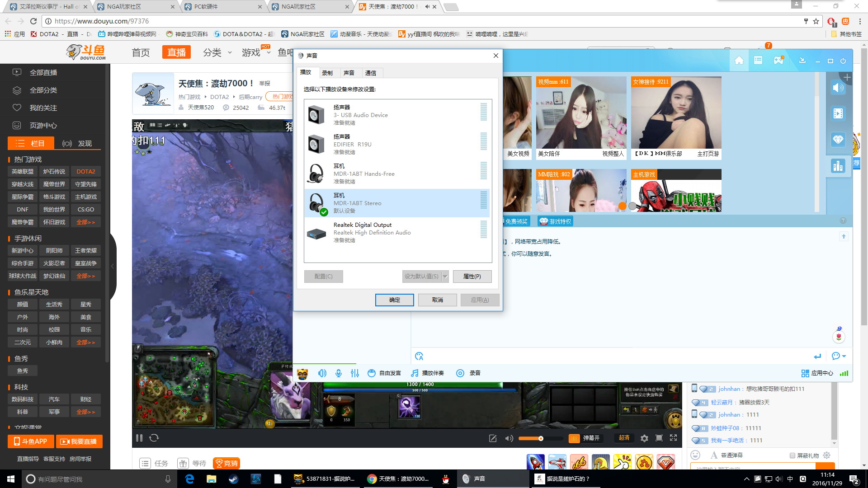Send the rocket gift icon

click(x=535, y=462)
